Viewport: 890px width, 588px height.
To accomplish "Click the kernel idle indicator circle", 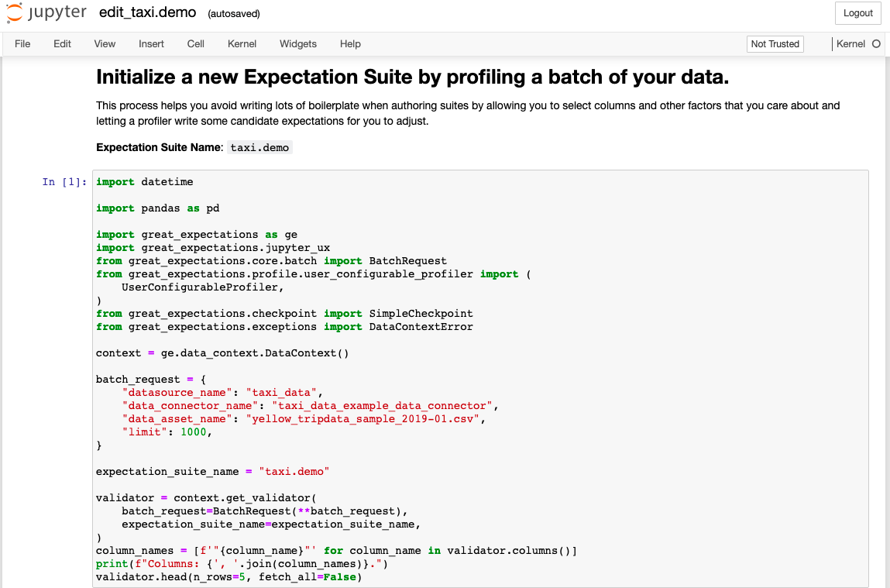I will click(x=877, y=44).
